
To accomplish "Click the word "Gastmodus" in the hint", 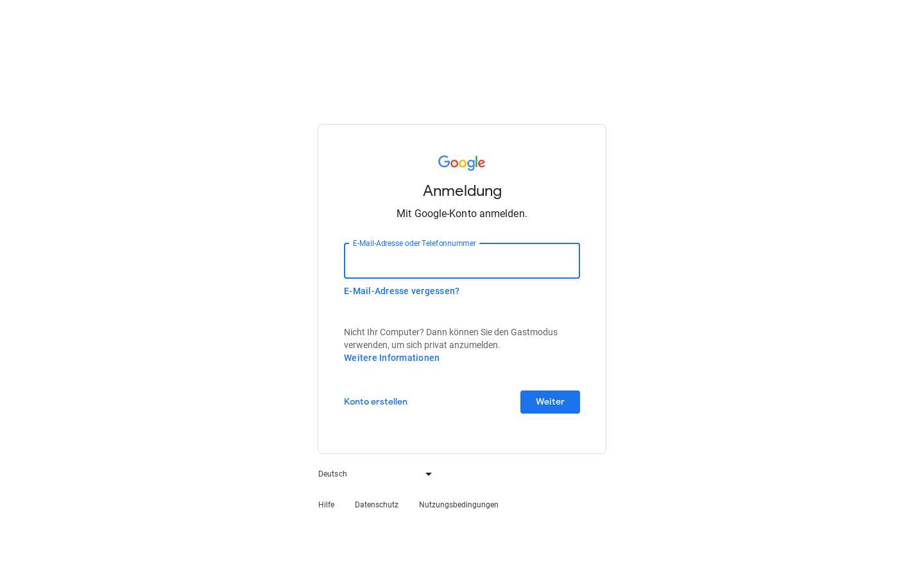I will coord(534,332).
